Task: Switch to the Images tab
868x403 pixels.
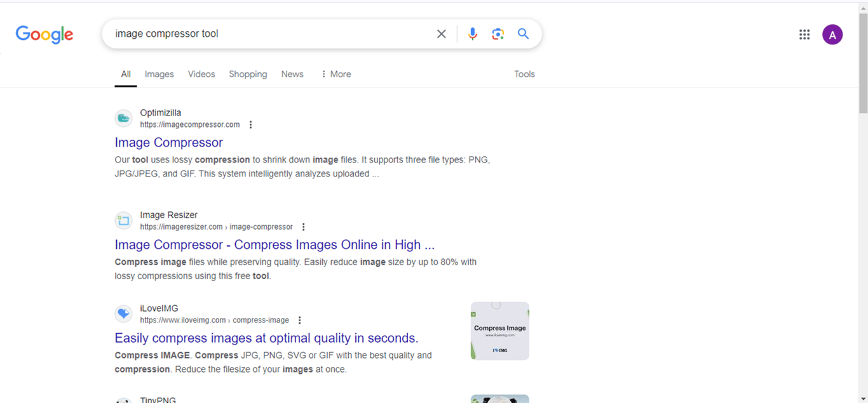Action: coord(159,74)
